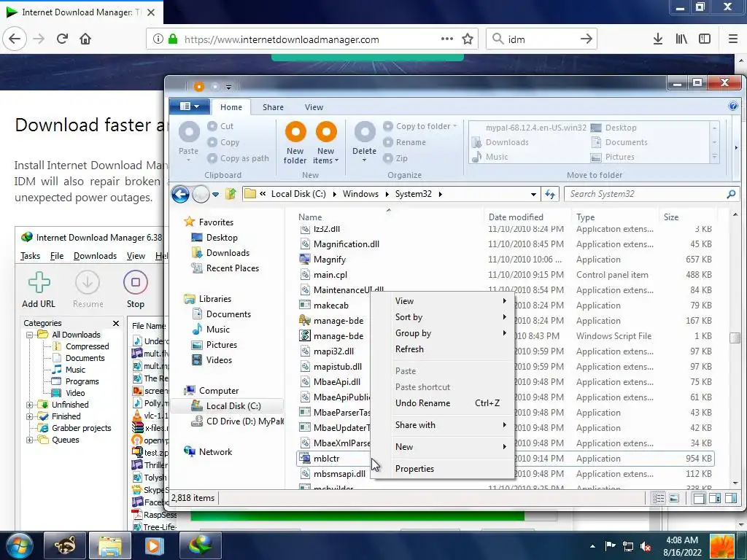Screen dimensions: 747x560
Task: Open the page actions three-dots icon
Action: click(x=447, y=39)
